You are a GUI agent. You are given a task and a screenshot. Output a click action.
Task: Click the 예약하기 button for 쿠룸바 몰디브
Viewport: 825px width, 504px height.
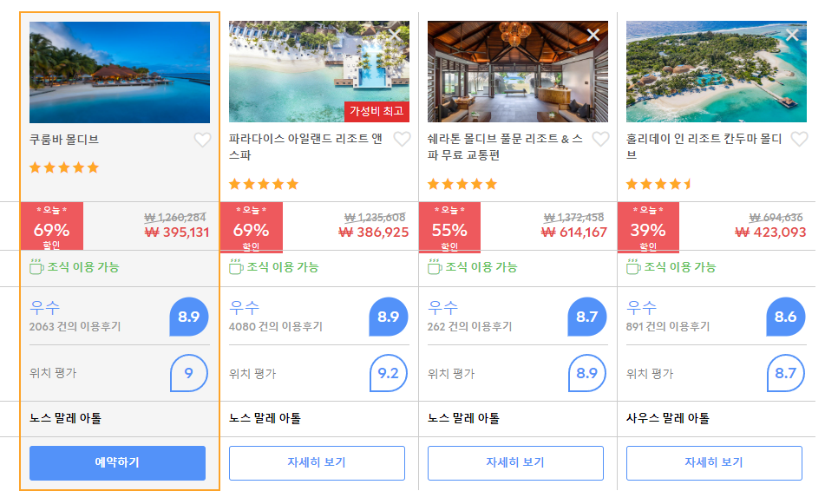click(x=117, y=463)
